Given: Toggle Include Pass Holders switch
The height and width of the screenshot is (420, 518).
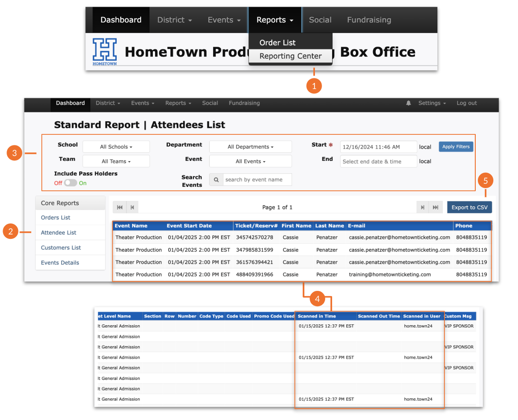Looking at the screenshot, I should coord(70,183).
